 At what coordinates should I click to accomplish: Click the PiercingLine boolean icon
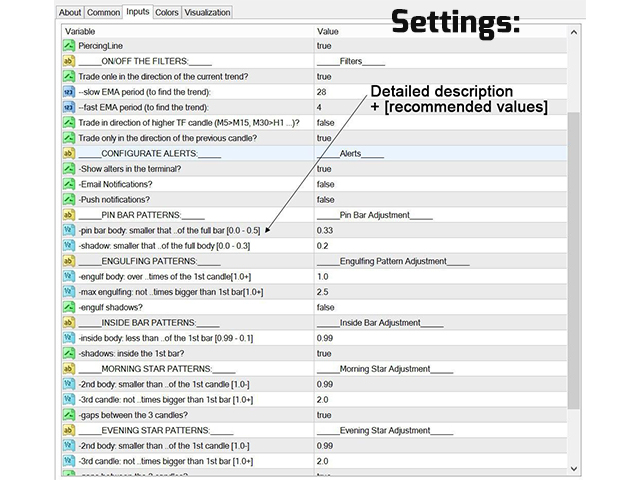tap(69, 46)
